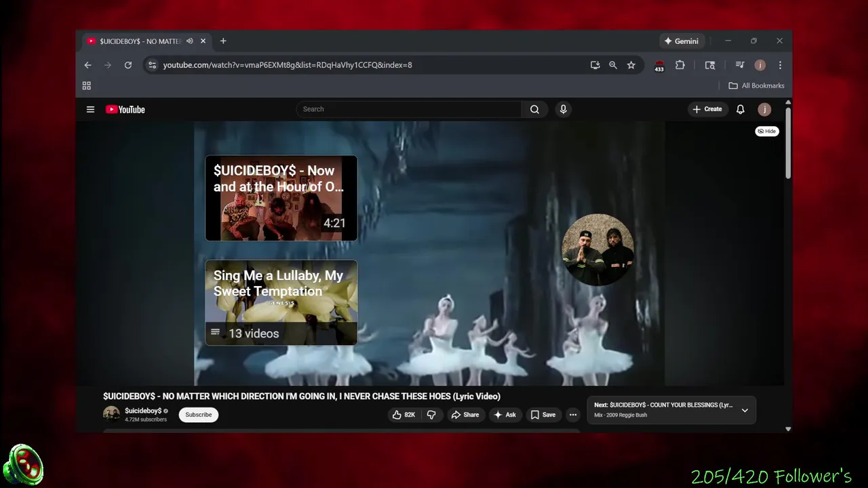Open the All Bookmarks folder
Screen dimensions: 868x488
756,85
